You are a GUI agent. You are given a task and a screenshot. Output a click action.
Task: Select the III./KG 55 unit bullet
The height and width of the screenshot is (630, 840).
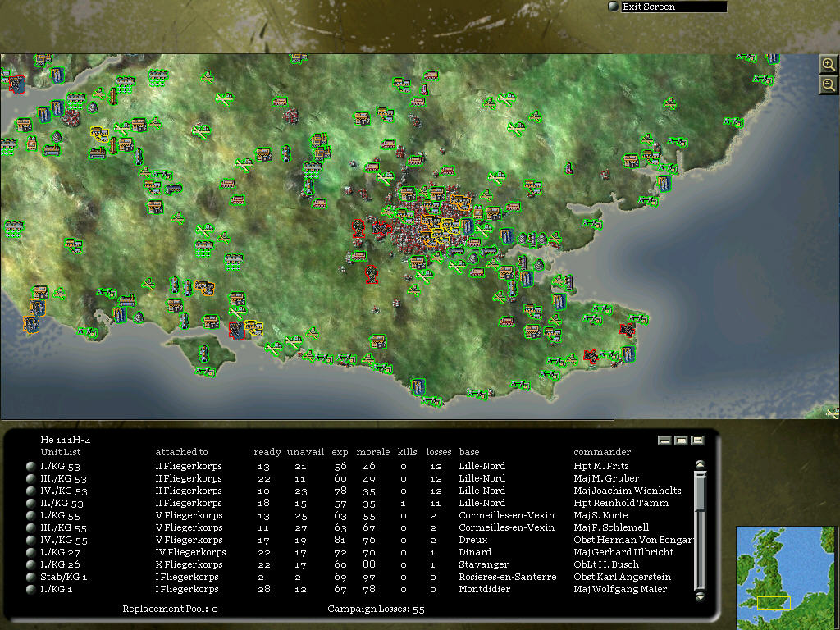tap(31, 527)
